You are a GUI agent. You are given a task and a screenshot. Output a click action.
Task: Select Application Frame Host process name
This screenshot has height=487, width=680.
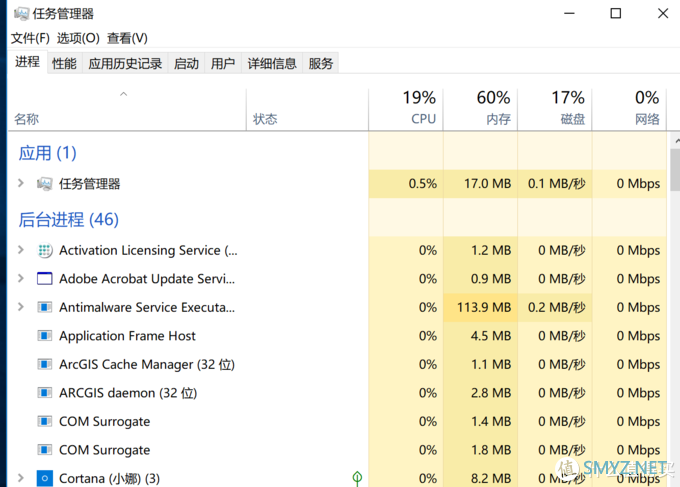[x=127, y=336]
